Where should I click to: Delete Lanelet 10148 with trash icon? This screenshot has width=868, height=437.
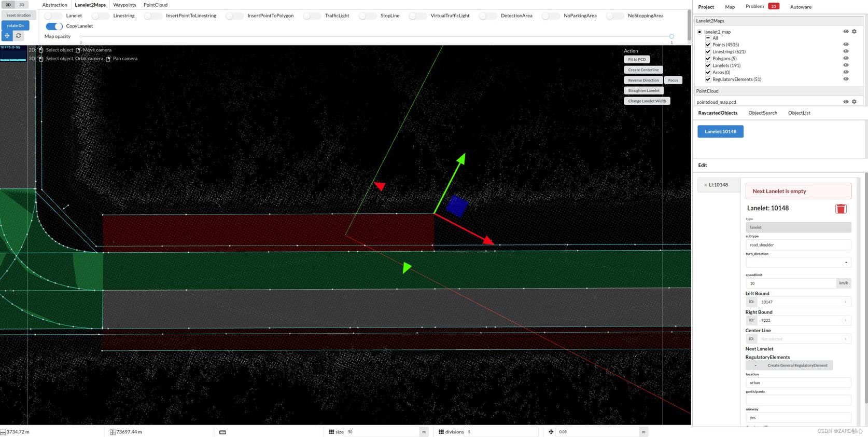[841, 209]
